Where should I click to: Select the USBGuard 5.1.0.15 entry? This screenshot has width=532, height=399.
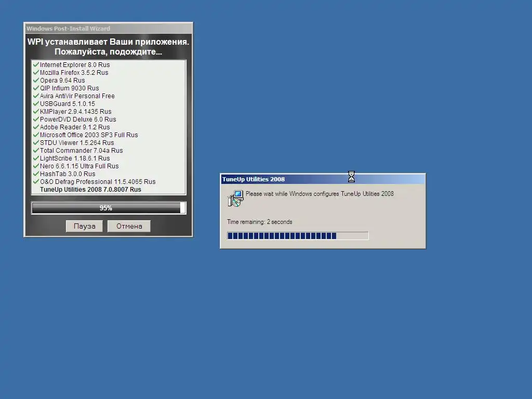tap(68, 104)
